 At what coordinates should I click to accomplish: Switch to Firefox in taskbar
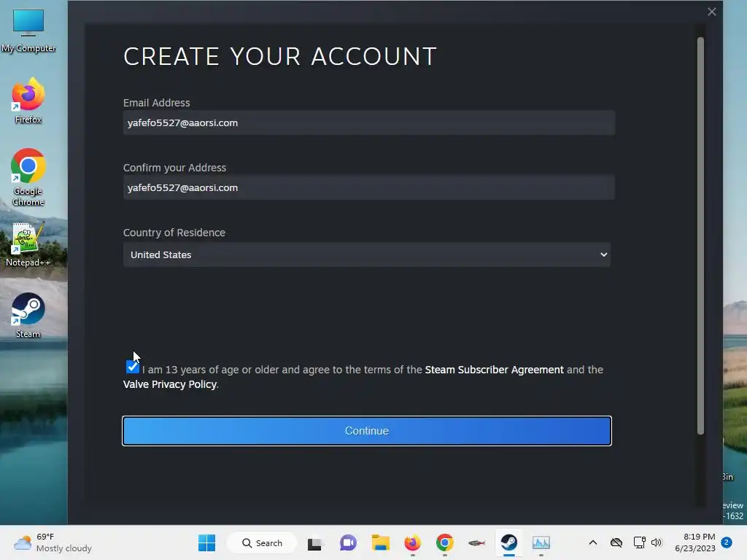(413, 542)
